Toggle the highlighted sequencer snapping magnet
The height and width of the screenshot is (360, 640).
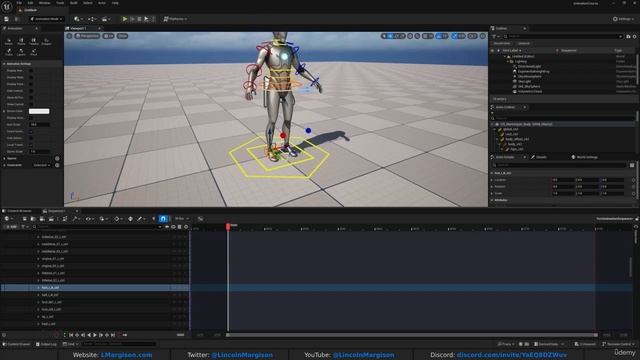(163, 219)
